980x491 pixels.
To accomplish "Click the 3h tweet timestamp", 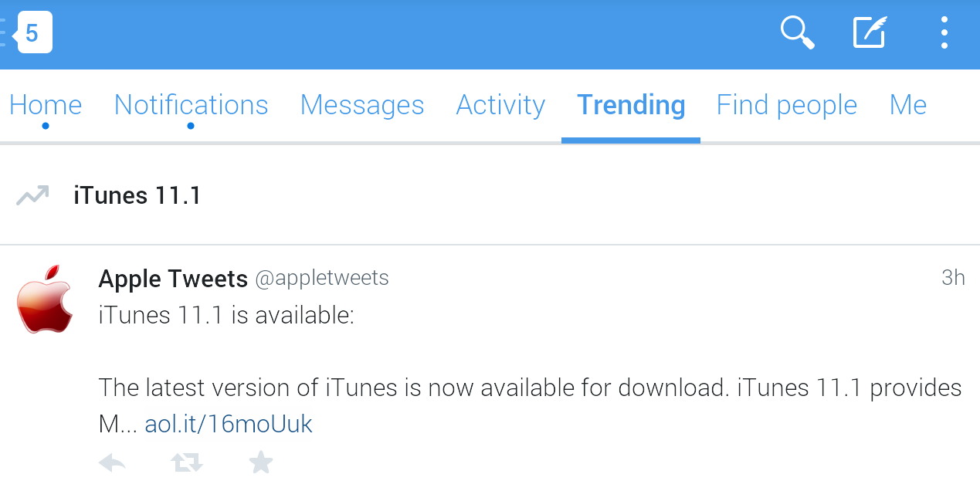I will 953,278.
